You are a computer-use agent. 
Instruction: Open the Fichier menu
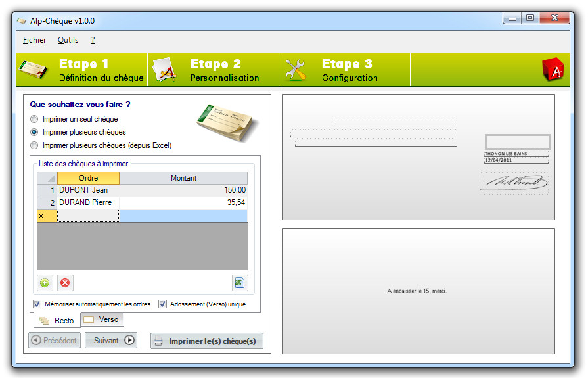34,40
